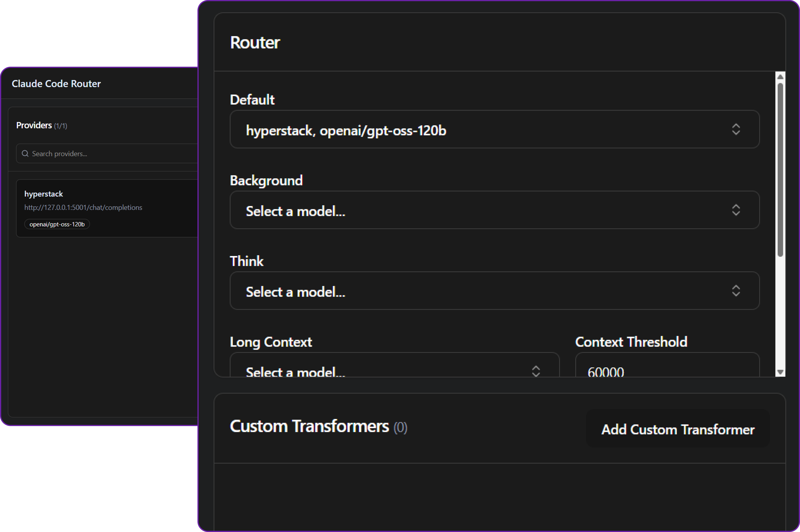800x532 pixels.
Task: Click the Router panel scrollbar thumb
Action: (780, 170)
